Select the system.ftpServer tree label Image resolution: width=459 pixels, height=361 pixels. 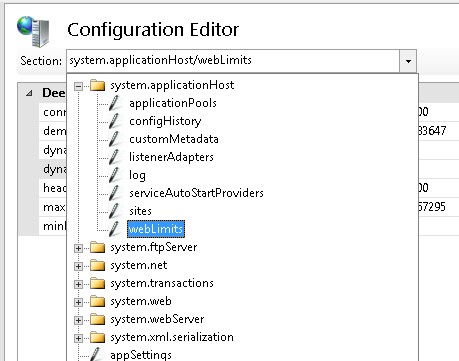coord(154,247)
